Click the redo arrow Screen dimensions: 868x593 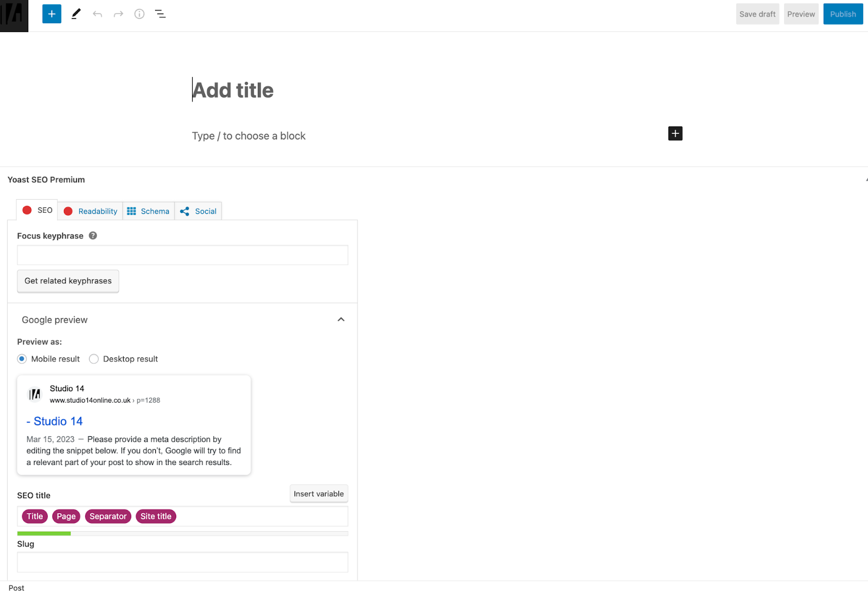point(118,14)
